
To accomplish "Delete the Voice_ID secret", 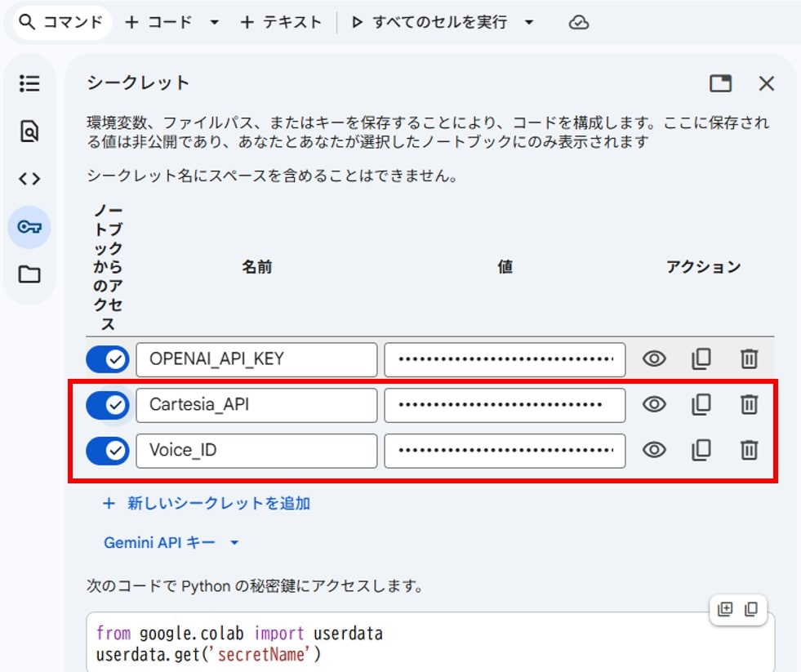I will click(748, 450).
